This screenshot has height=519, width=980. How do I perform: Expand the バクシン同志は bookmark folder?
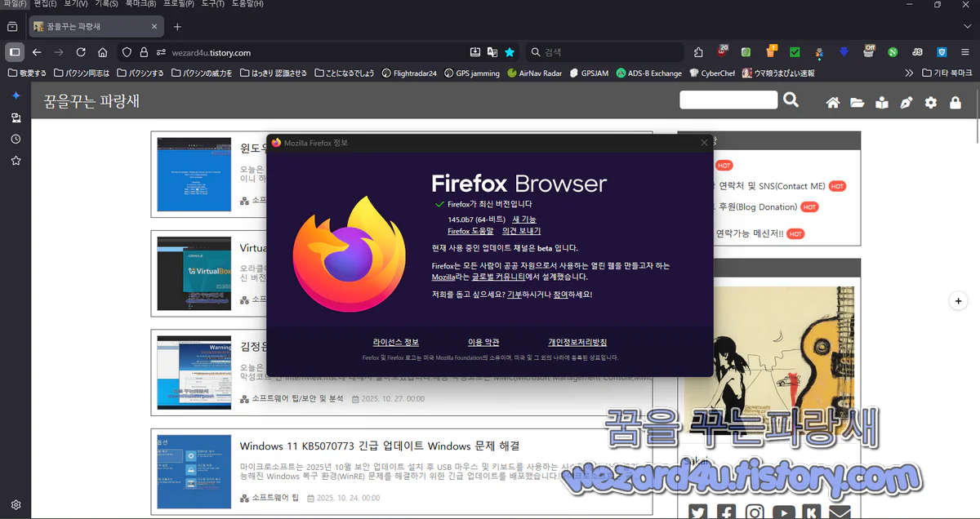(82, 73)
